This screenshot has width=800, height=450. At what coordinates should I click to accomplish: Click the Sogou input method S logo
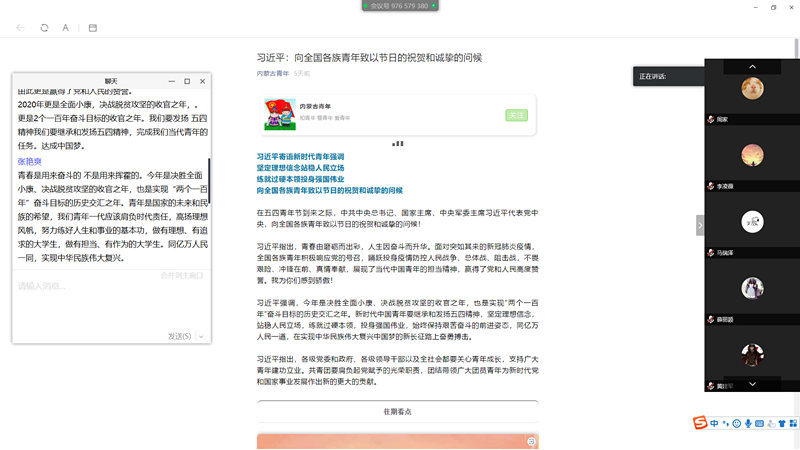coord(700,422)
